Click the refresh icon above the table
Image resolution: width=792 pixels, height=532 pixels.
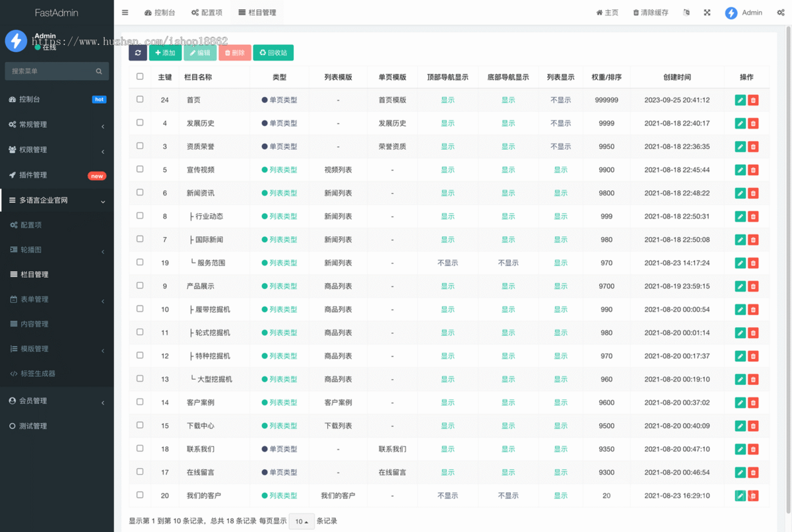[137, 52]
